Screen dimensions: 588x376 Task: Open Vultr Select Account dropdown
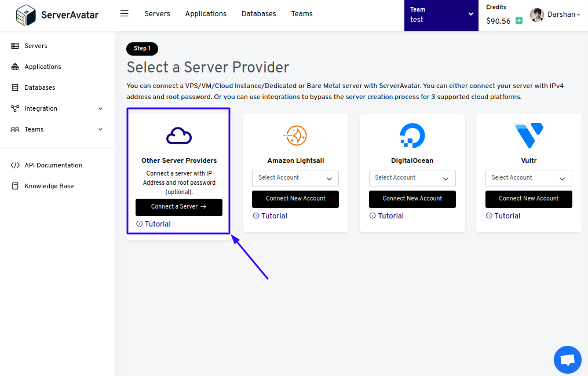tap(529, 178)
